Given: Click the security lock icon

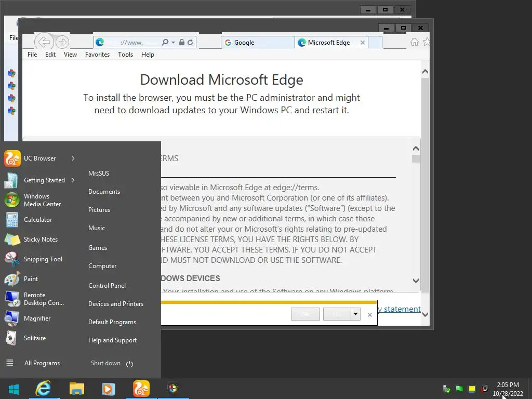Looking at the screenshot, I should [x=182, y=43].
